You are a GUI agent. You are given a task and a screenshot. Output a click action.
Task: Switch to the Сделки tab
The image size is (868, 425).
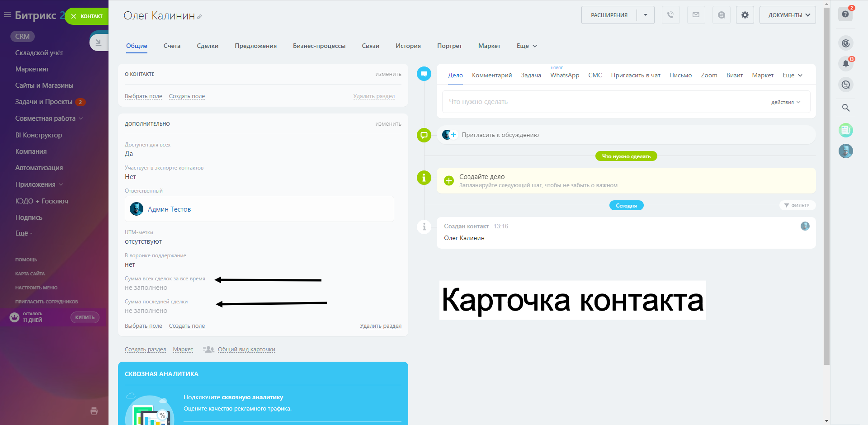[x=208, y=46]
